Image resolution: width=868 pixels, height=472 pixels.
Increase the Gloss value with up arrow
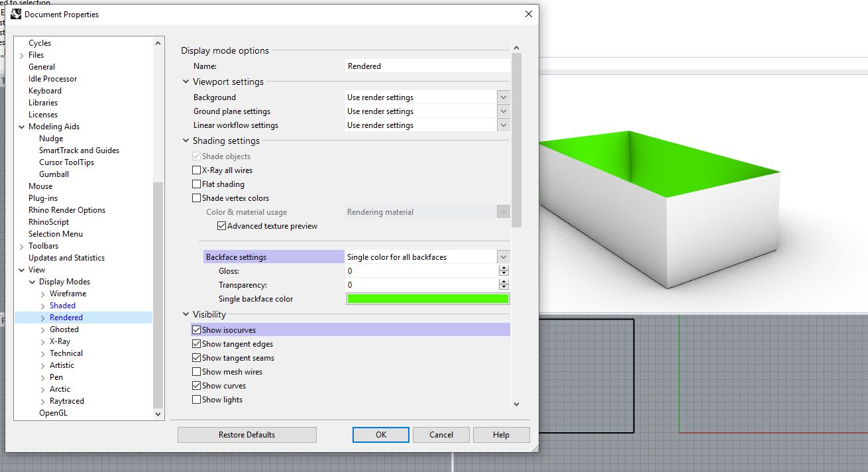504,268
